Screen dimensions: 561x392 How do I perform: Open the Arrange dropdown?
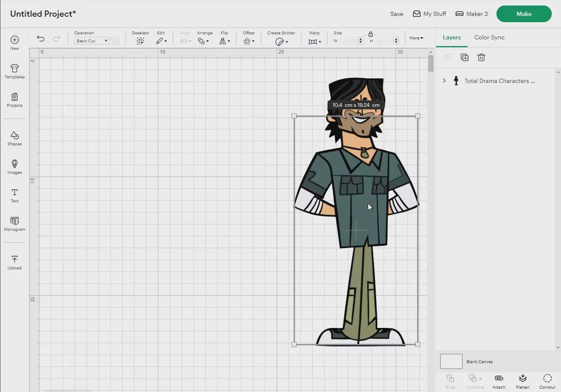click(x=203, y=41)
